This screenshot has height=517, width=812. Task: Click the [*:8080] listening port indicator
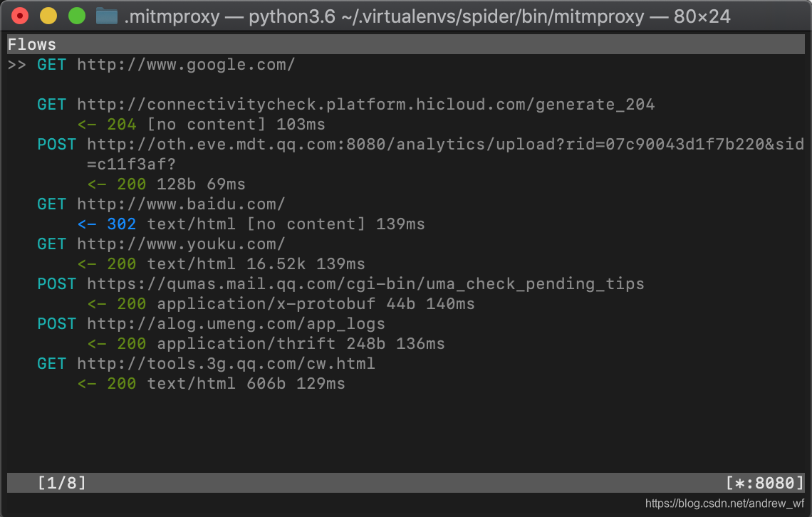[765, 483]
